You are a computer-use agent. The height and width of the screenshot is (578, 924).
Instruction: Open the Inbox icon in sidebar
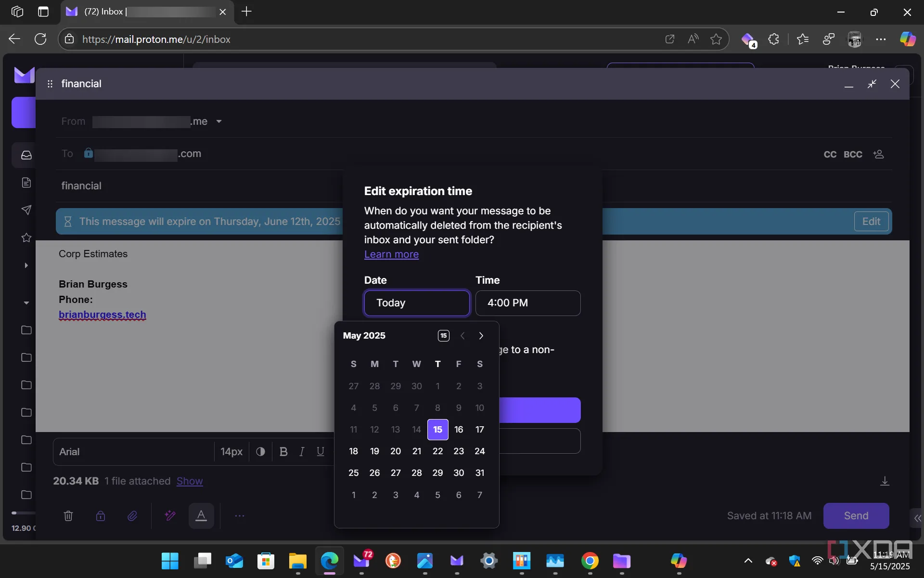(26, 155)
